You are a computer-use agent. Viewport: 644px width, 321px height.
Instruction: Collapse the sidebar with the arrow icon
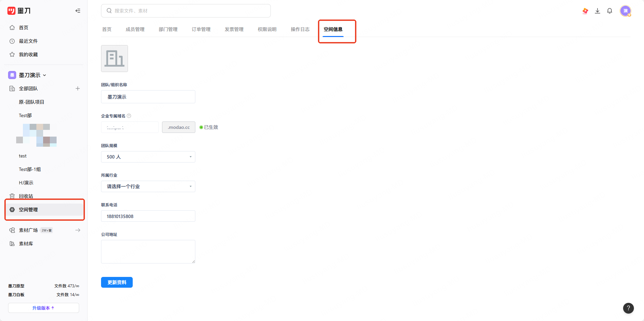coord(78,11)
